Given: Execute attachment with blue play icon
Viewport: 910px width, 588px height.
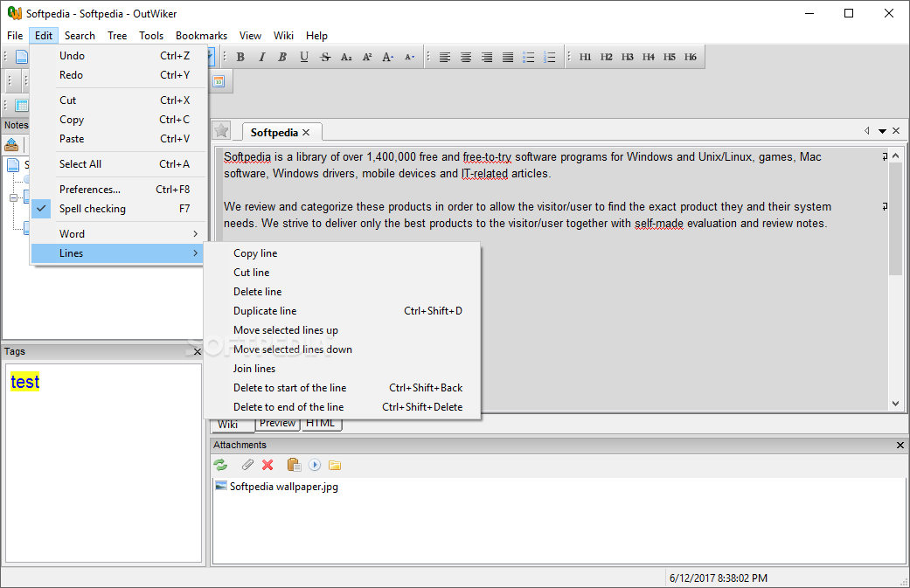Looking at the screenshot, I should 315,465.
